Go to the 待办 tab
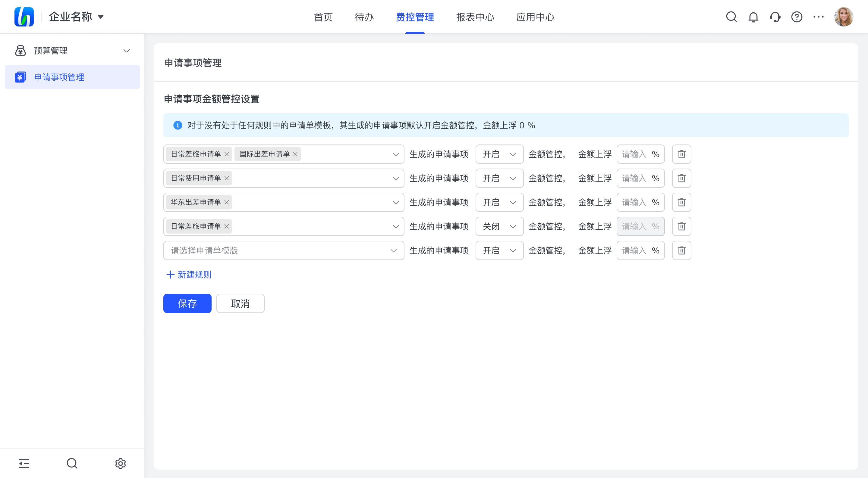This screenshot has height=478, width=868. tap(364, 17)
